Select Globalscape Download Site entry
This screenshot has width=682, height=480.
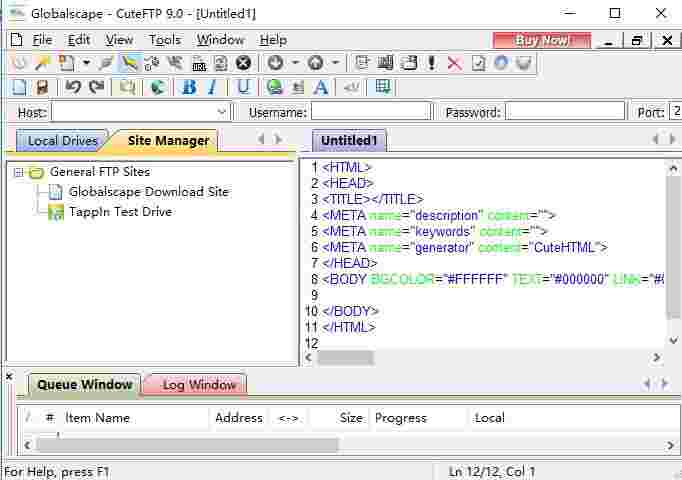(x=148, y=192)
